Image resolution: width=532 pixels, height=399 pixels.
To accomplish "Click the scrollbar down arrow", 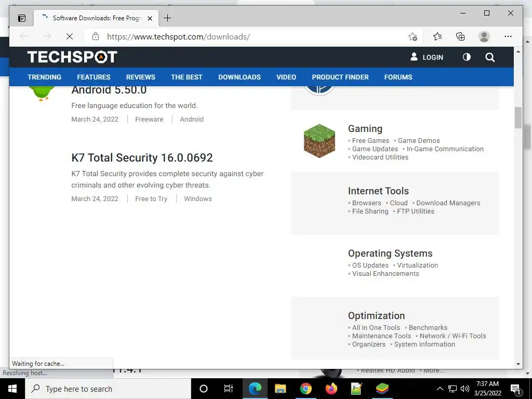I will [518, 364].
